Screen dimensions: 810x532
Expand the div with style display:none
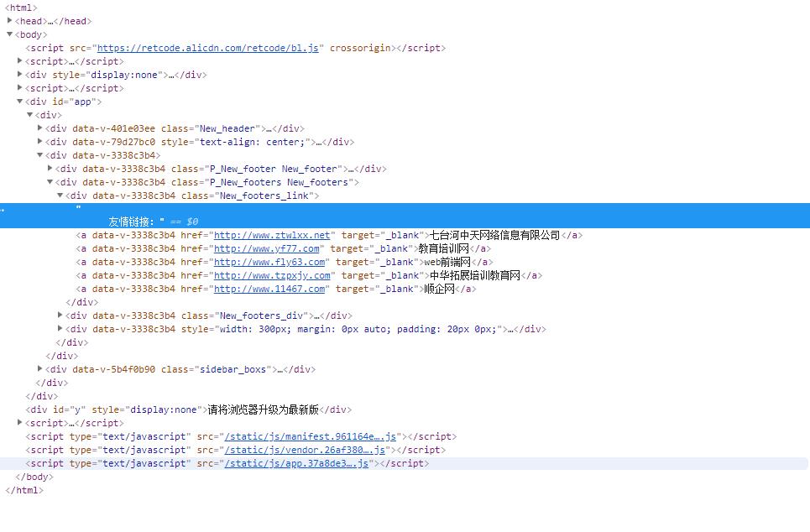coord(19,75)
